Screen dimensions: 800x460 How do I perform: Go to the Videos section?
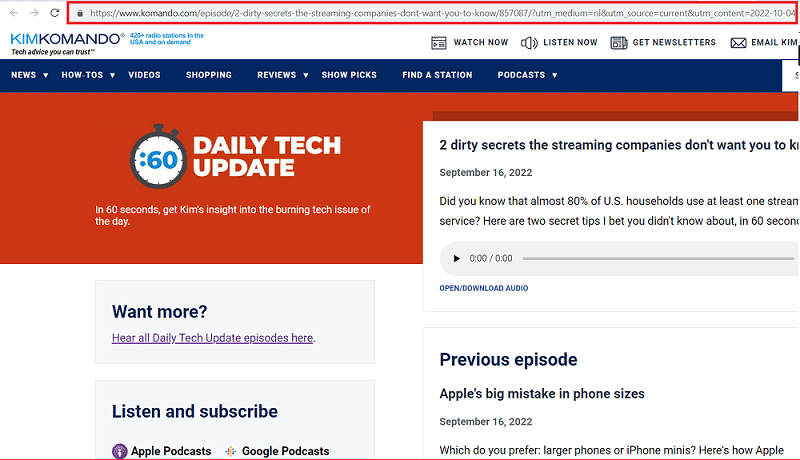[x=144, y=75]
